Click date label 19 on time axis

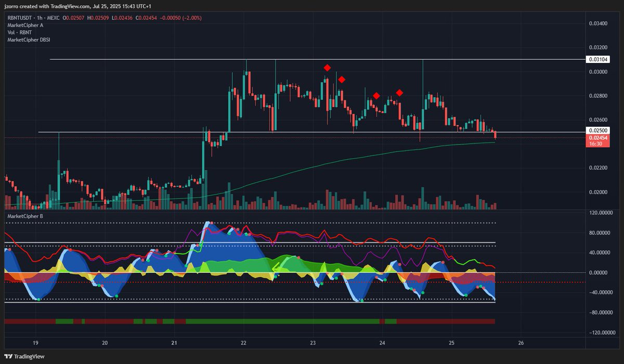click(35, 343)
